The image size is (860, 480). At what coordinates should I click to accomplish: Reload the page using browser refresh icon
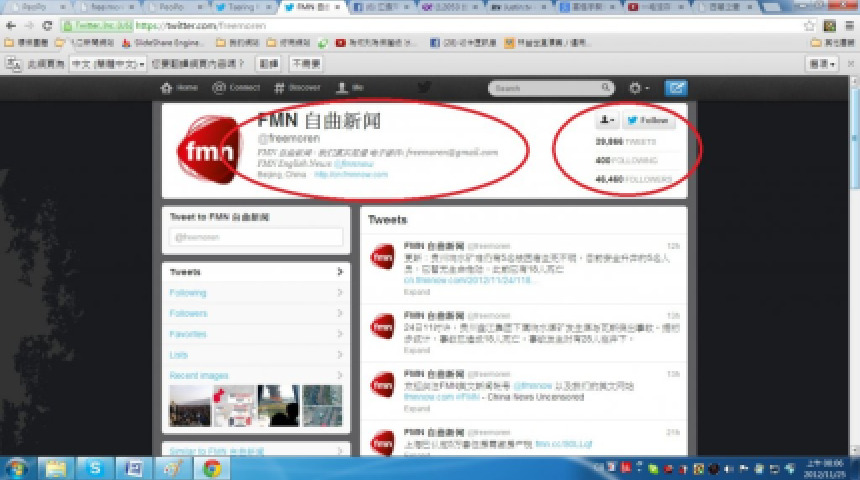click(x=47, y=25)
